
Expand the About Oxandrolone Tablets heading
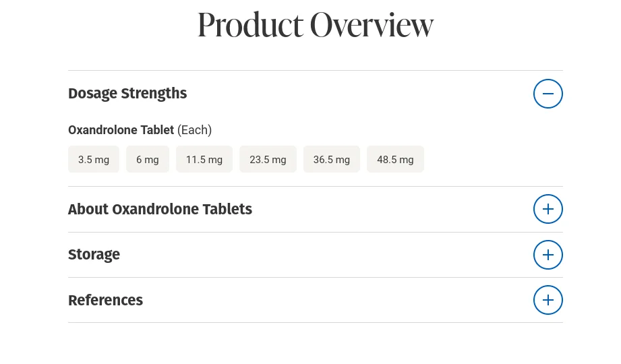pyautogui.click(x=160, y=210)
